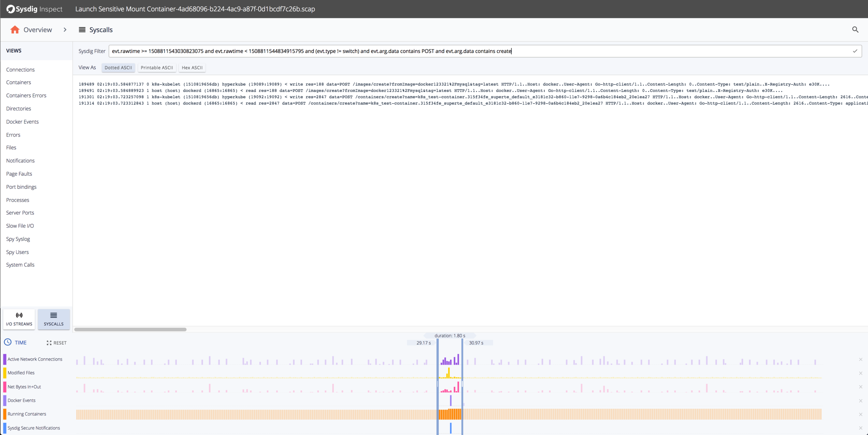Image resolution: width=868 pixels, height=435 pixels.
Task: Click the capture file name in header
Action: click(195, 9)
